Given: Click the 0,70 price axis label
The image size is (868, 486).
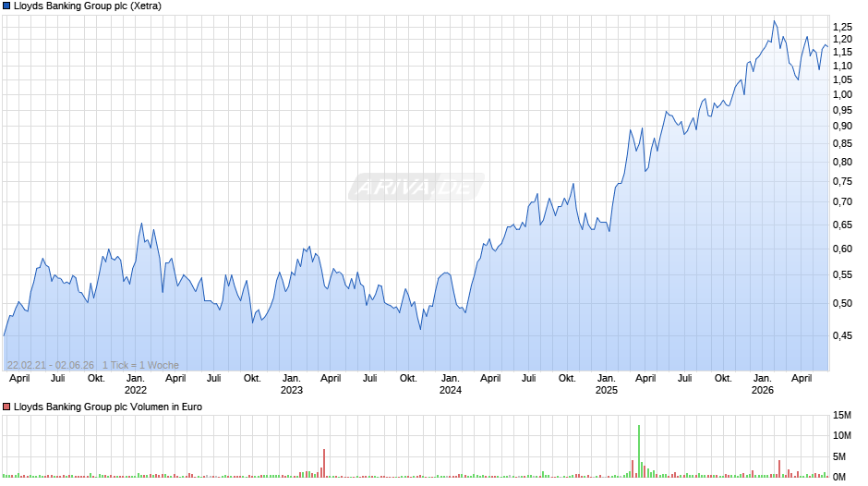Looking at the screenshot, I should point(842,202).
